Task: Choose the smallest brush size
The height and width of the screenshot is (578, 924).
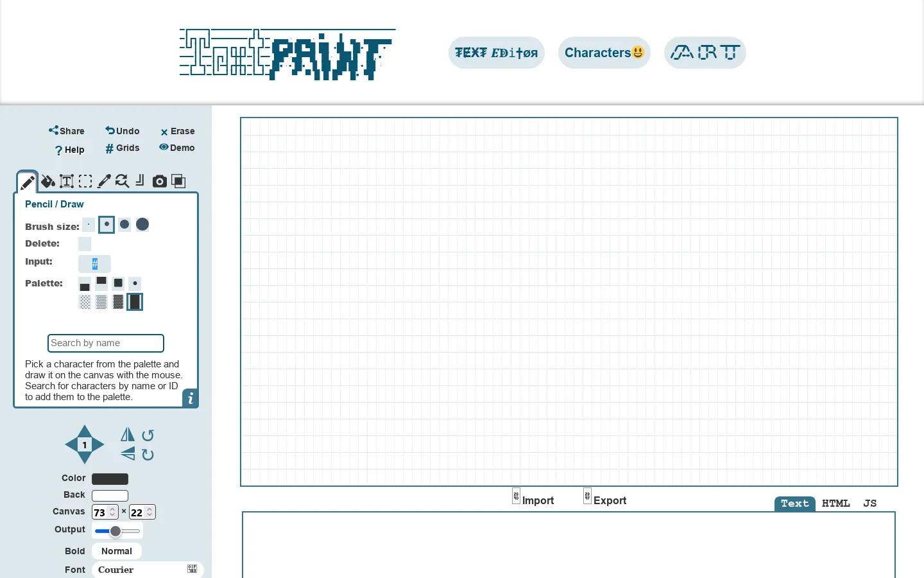Action: pyautogui.click(x=89, y=225)
